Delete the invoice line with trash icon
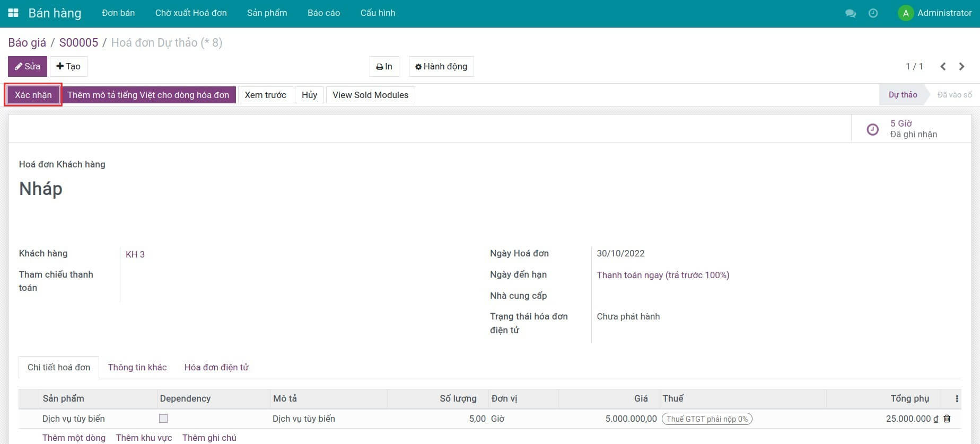Screen dimensions: 980x444 [947, 419]
